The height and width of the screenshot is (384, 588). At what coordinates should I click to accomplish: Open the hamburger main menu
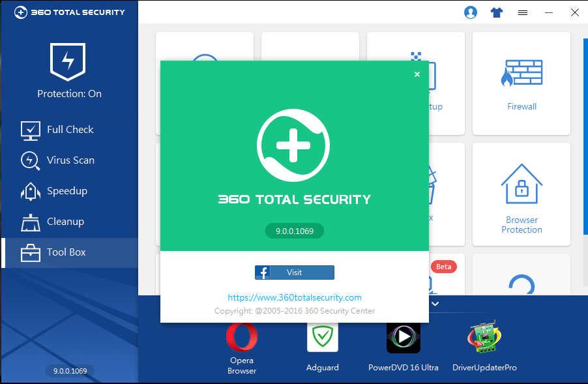523,13
